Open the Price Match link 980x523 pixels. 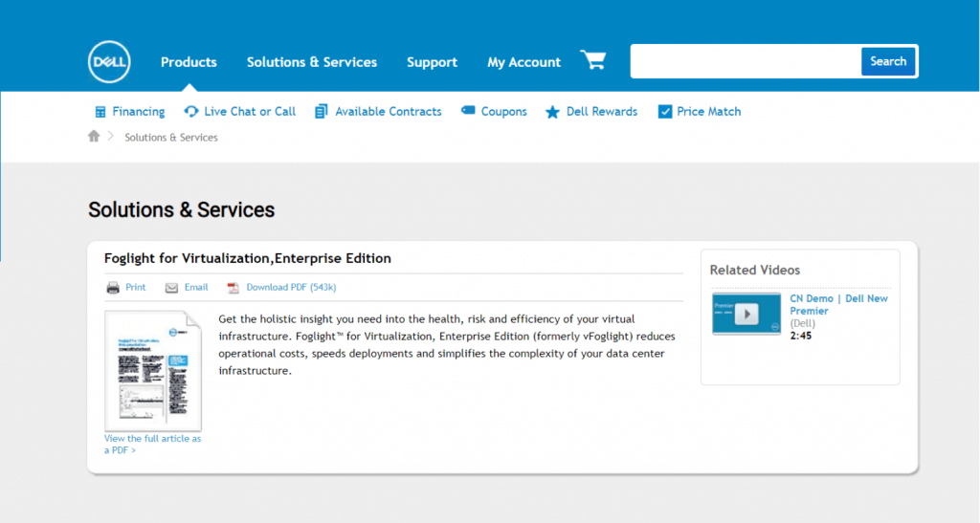tap(709, 111)
